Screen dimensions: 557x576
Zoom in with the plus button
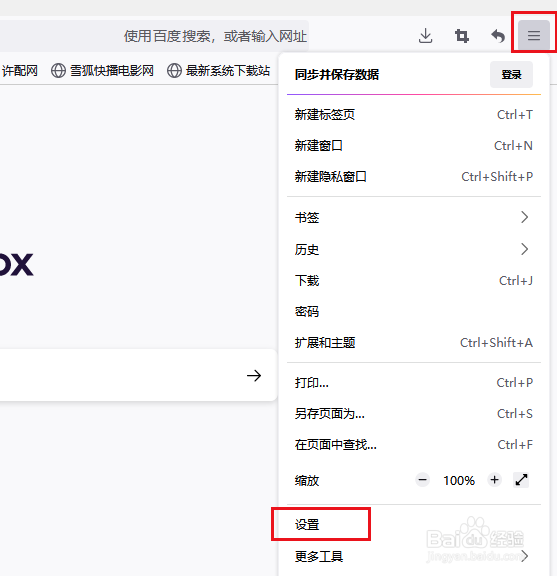coord(495,480)
